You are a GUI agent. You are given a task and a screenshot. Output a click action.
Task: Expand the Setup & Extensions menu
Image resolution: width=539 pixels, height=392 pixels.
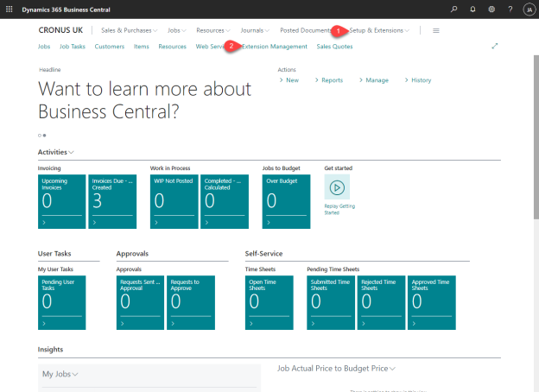point(379,30)
